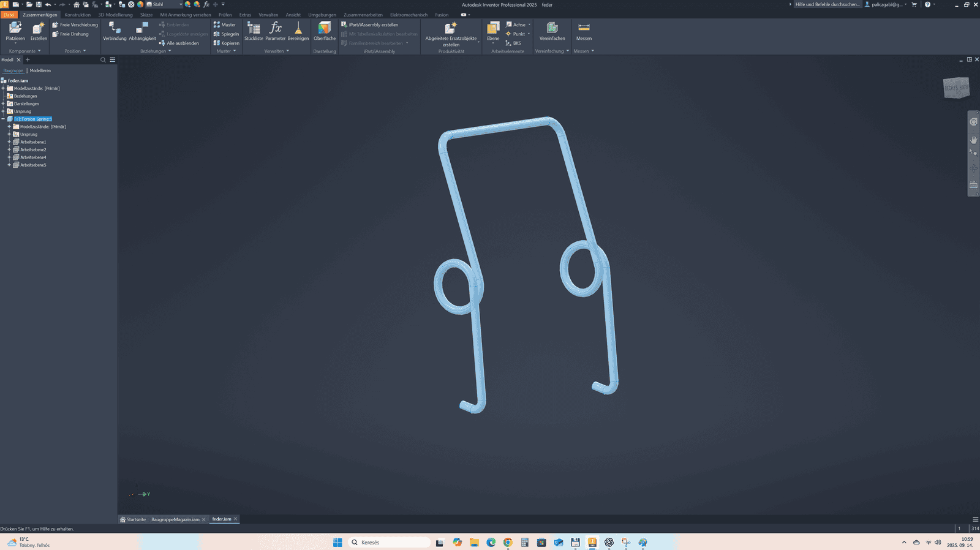The width and height of the screenshot is (980, 550).
Task: Click the Achse work axis tool
Action: [516, 24]
